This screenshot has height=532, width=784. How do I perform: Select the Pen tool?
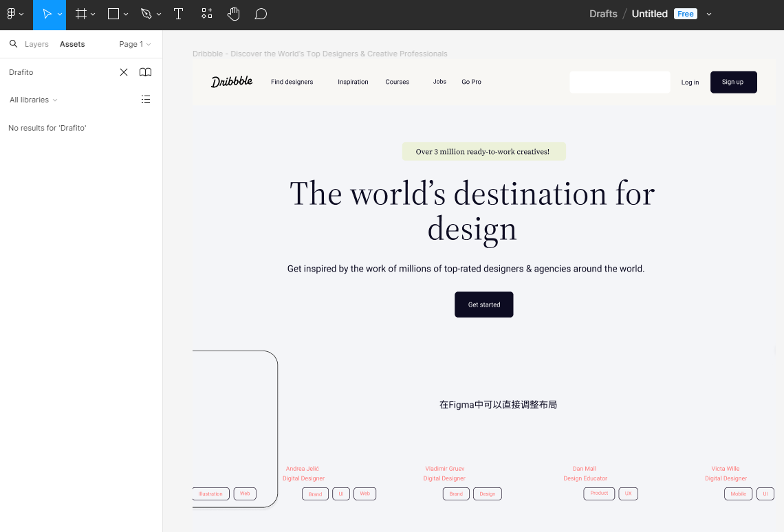pyautogui.click(x=146, y=14)
